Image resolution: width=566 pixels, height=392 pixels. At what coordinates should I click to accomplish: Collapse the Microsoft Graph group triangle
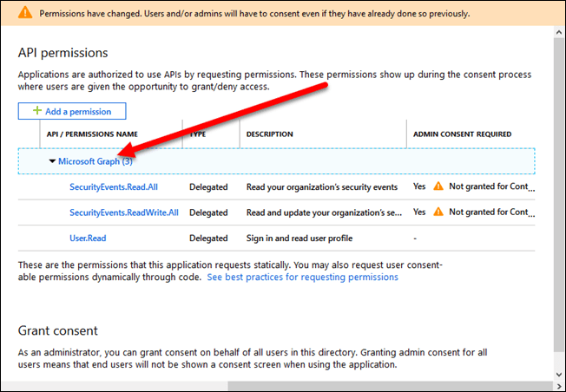(52, 161)
